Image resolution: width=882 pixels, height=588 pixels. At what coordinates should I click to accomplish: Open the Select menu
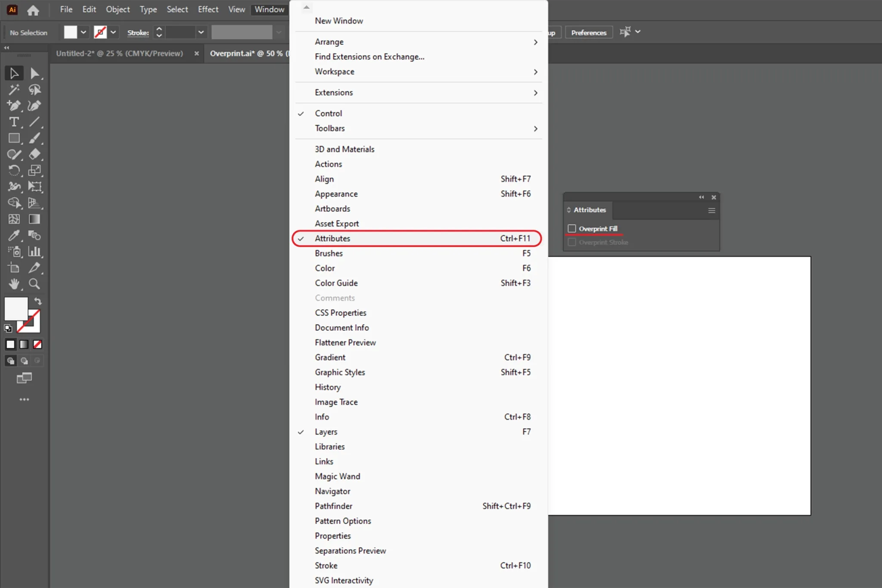[x=177, y=9]
